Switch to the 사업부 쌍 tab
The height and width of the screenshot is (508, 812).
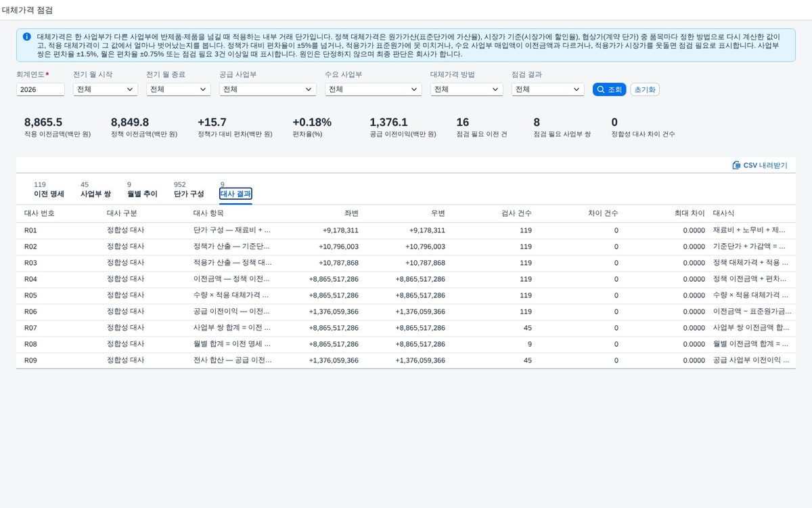(95, 190)
